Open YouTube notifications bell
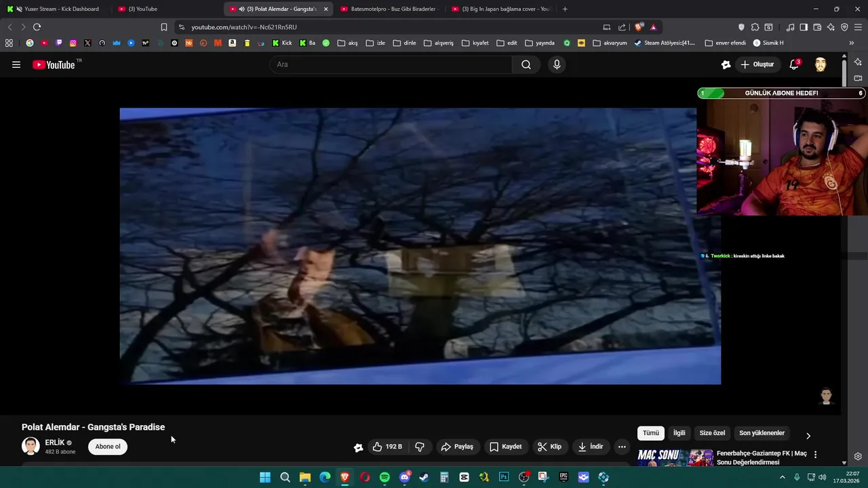 coord(794,64)
